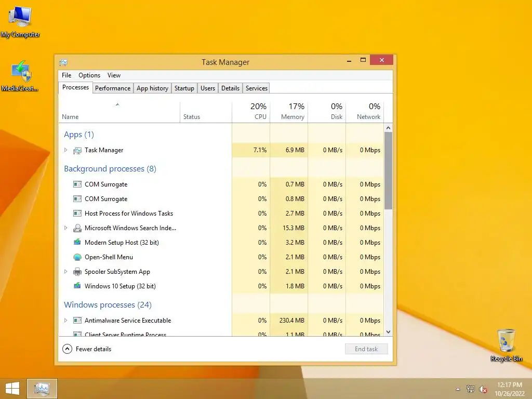
Task: Click the Open-Shell Menu globe icon
Action: coord(77,257)
